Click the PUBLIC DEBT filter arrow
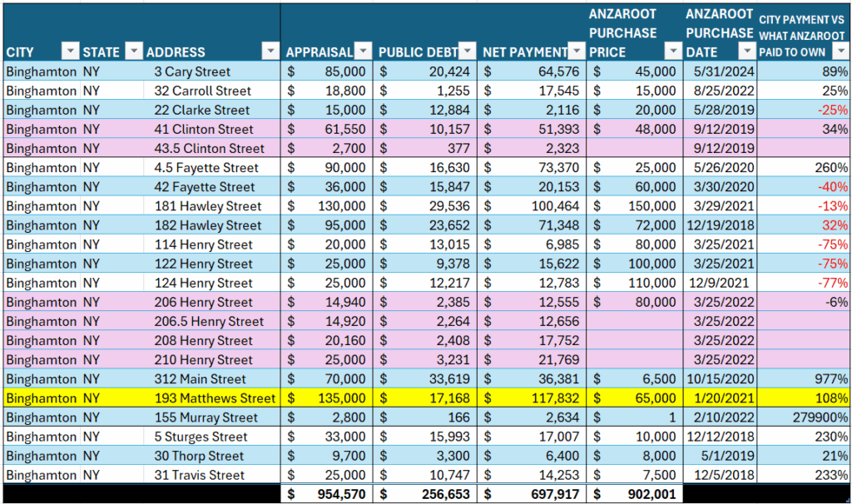 [x=468, y=52]
